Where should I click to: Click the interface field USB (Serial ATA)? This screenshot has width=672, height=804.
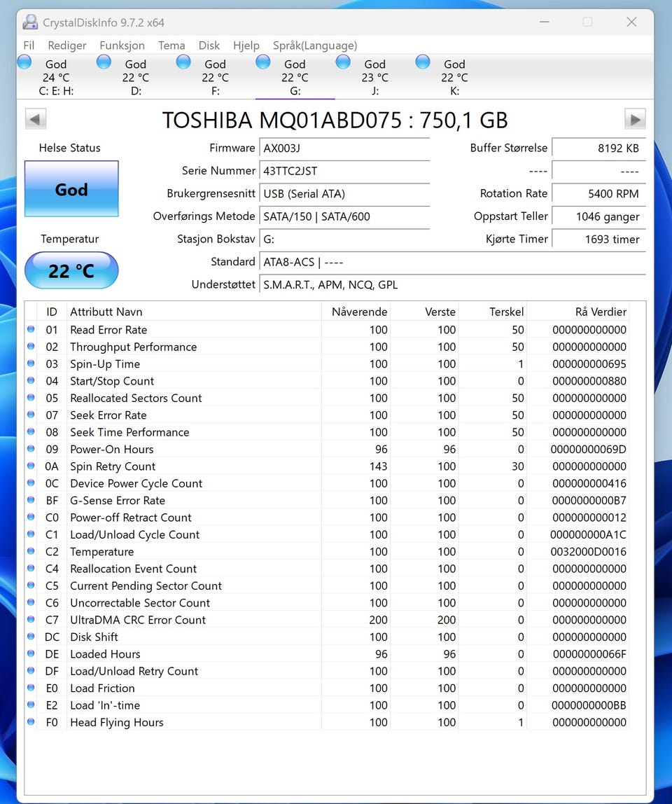pyautogui.click(x=344, y=193)
